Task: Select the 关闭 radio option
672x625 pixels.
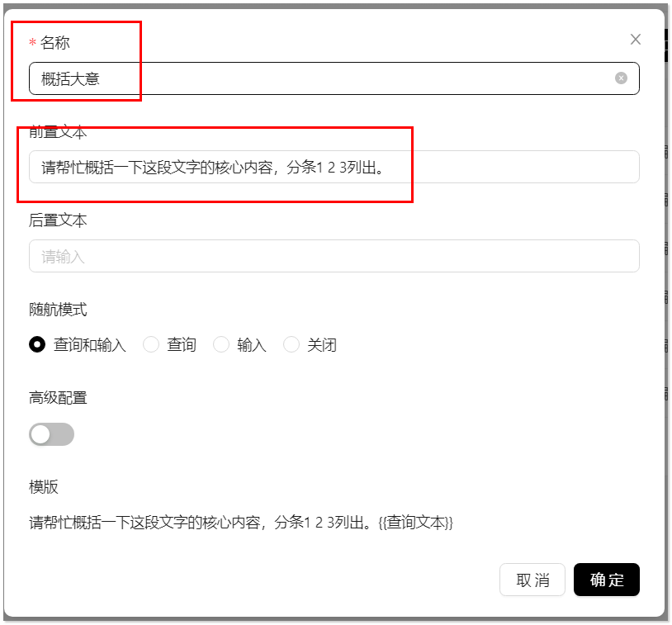Action: point(291,344)
